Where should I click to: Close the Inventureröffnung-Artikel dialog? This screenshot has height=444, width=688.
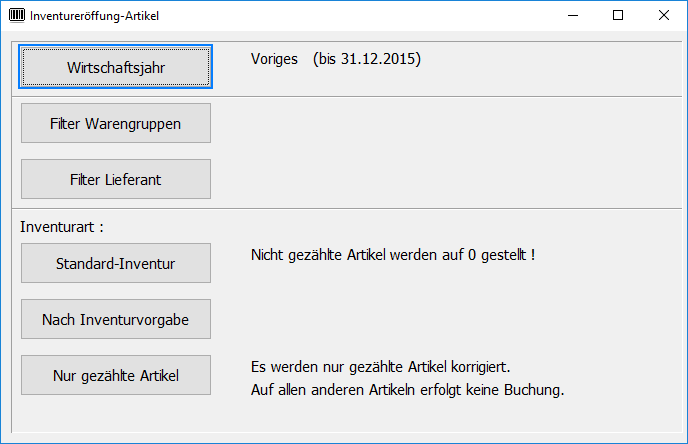(x=664, y=16)
